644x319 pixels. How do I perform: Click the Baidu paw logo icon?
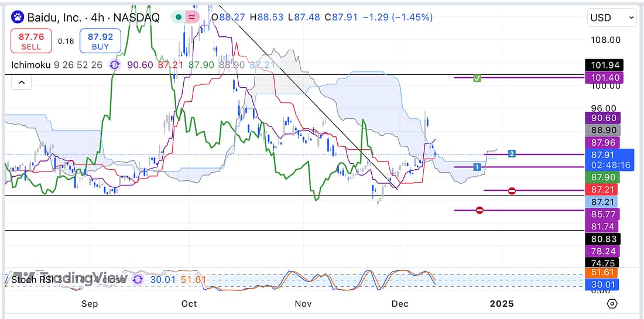click(18, 18)
